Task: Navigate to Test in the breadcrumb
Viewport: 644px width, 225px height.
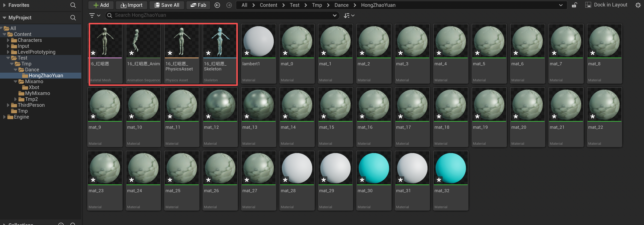Action: [294, 5]
